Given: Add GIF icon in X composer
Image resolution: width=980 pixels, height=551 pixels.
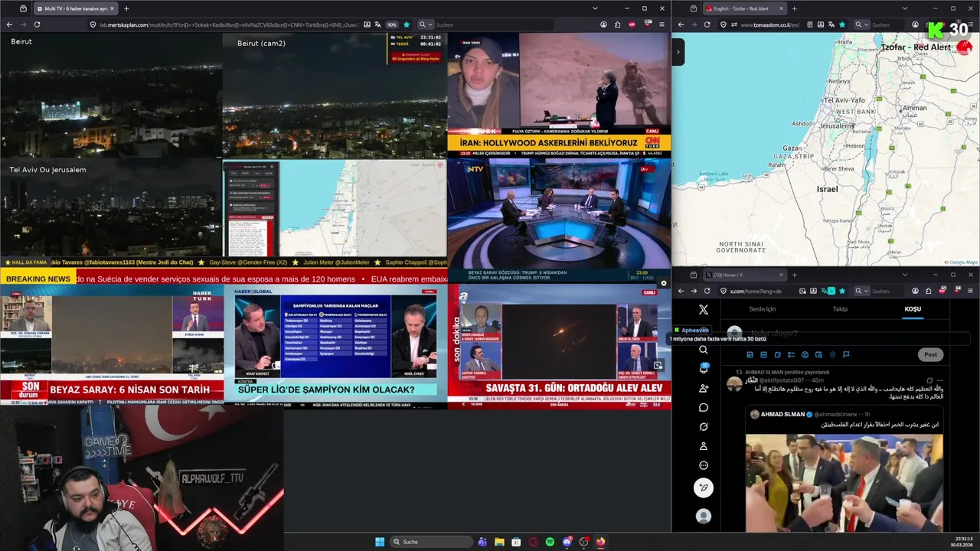Looking at the screenshot, I should pos(763,354).
